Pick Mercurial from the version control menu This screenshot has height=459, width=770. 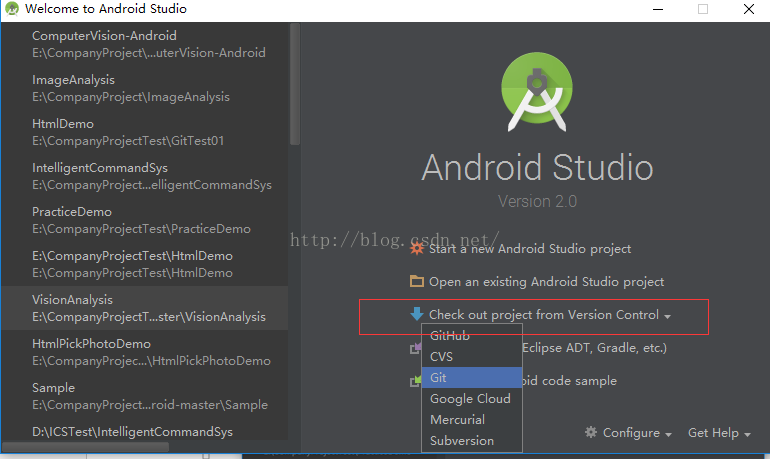472,420
